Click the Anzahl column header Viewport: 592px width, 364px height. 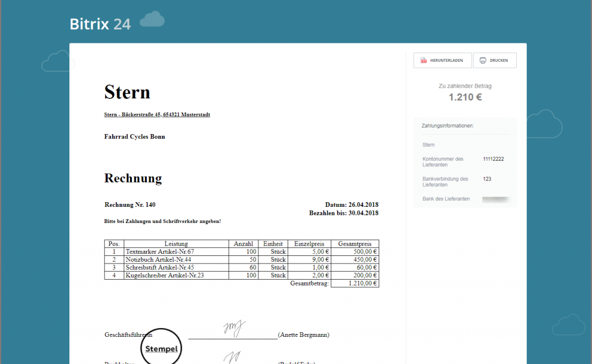click(x=243, y=244)
